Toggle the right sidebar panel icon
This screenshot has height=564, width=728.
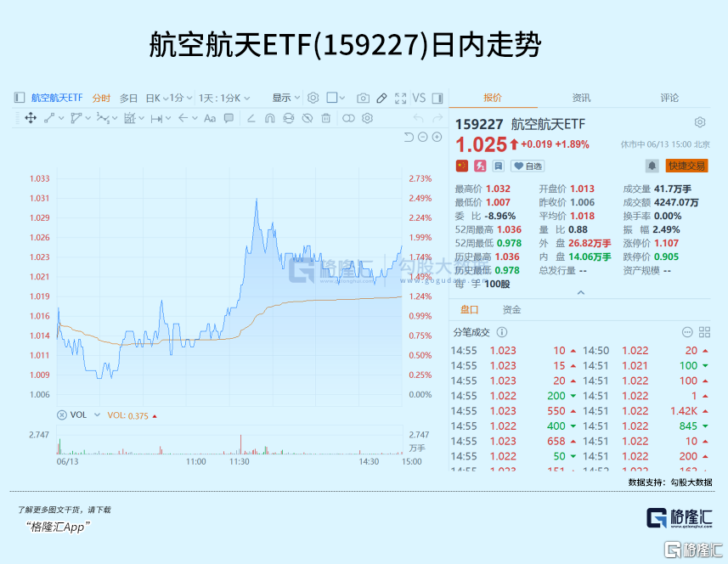(x=437, y=98)
